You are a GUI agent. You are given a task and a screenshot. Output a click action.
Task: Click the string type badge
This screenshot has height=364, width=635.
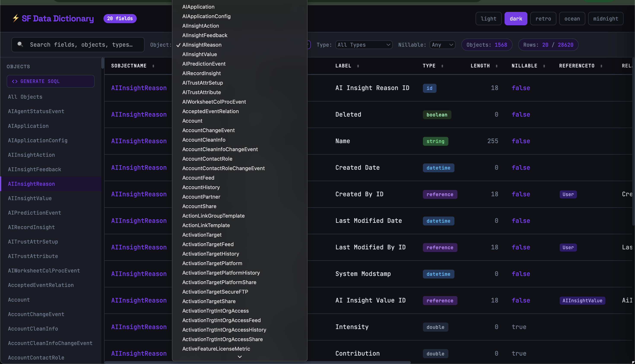(435, 141)
